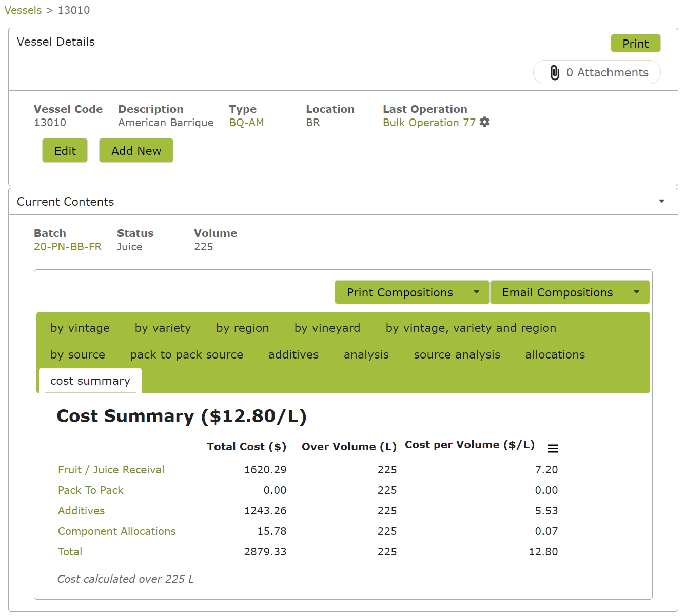
Task: Open the Bulk Operation 77 link
Action: tap(429, 123)
